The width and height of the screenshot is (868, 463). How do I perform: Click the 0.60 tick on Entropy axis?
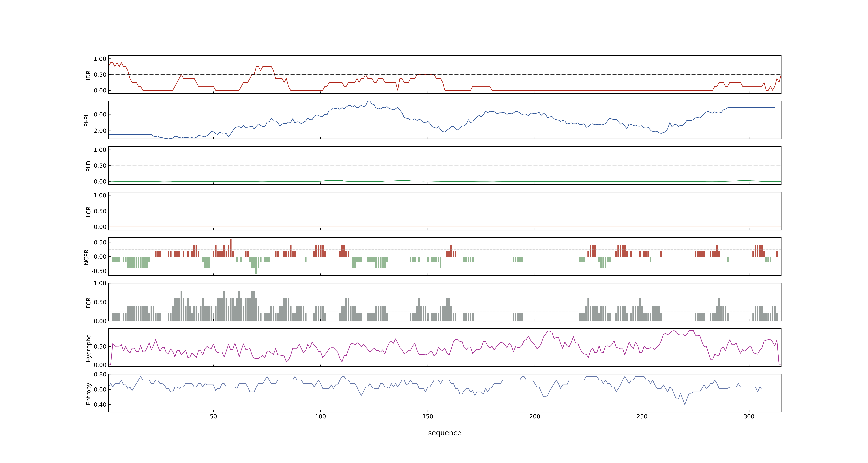click(x=100, y=389)
